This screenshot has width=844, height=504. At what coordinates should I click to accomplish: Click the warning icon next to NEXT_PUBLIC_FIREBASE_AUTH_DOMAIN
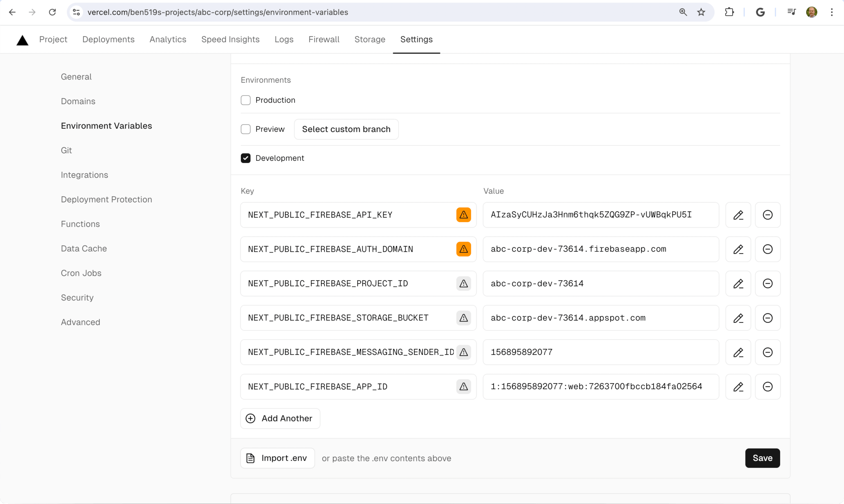pos(463,249)
